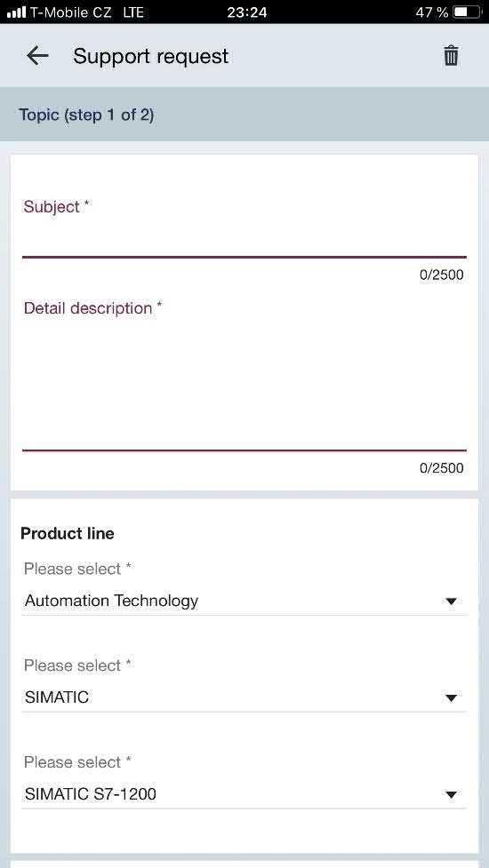Tap the arrow beside SIMATIC S7-1200

(452, 795)
